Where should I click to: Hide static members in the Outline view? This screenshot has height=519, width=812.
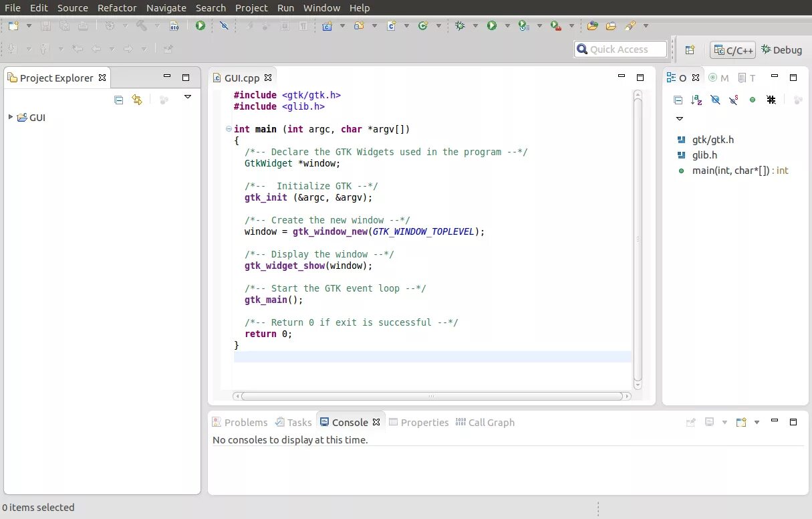(x=732, y=100)
